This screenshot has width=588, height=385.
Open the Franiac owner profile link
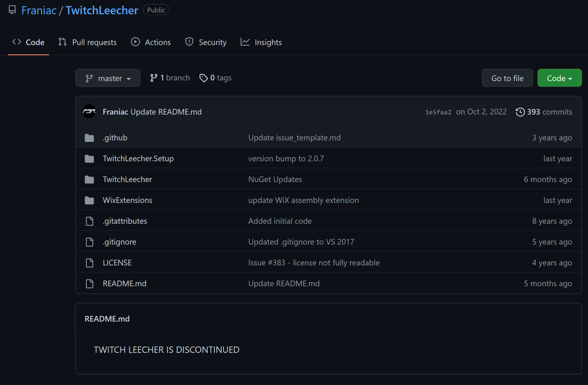pyautogui.click(x=39, y=10)
